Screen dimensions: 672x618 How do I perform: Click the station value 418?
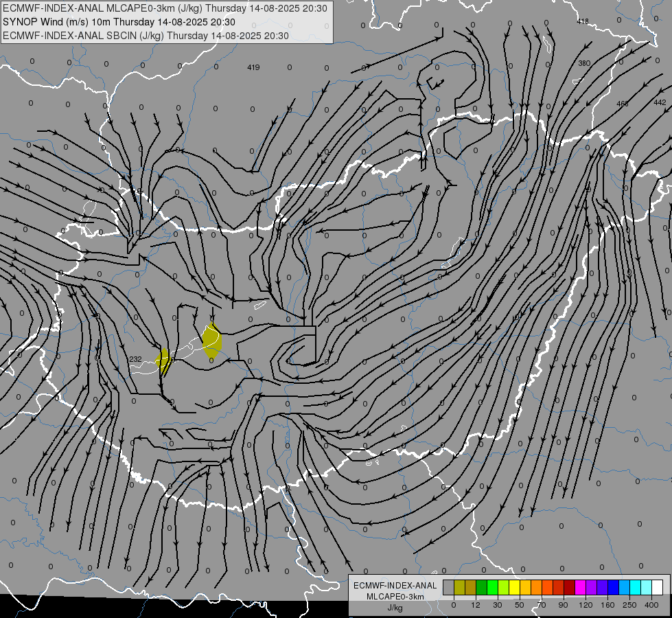(x=583, y=21)
